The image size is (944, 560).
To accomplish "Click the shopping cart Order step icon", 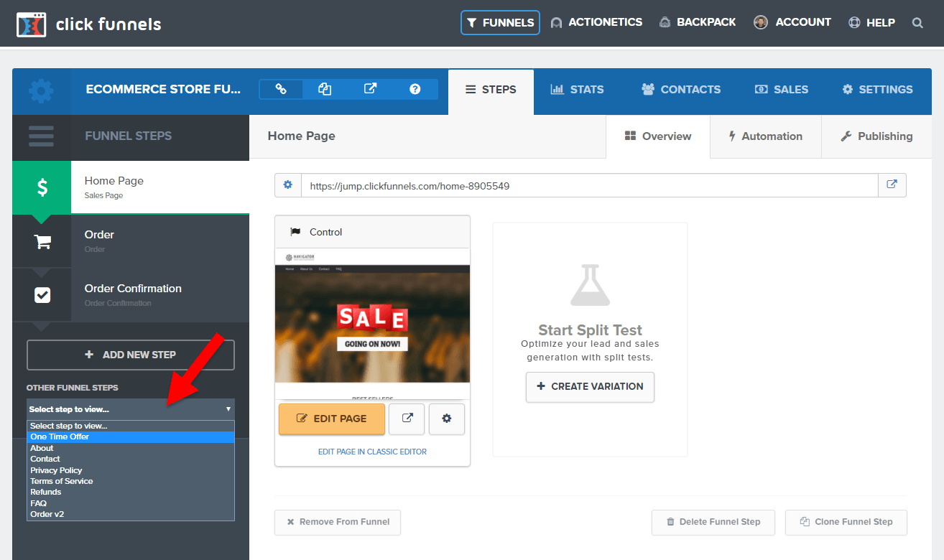I will pos(42,242).
